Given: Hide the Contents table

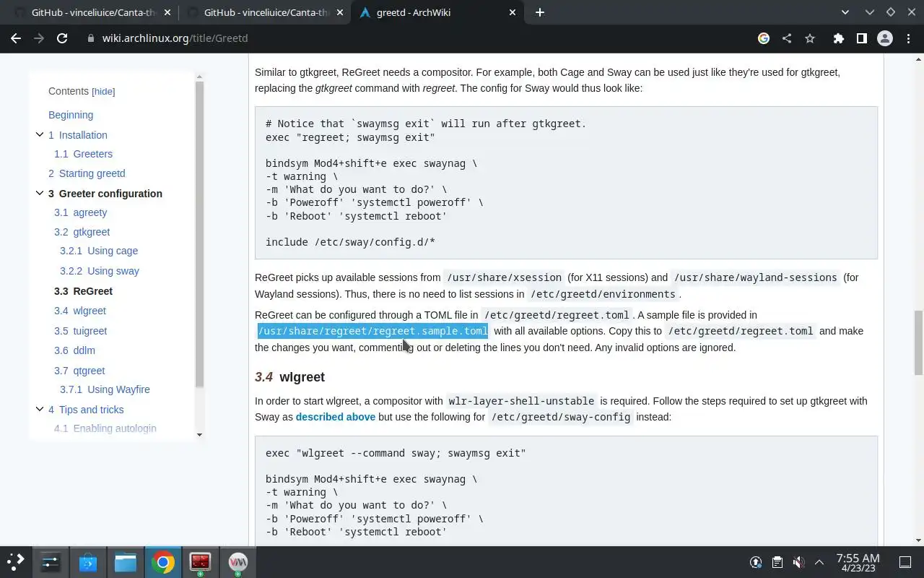Looking at the screenshot, I should pos(103,92).
